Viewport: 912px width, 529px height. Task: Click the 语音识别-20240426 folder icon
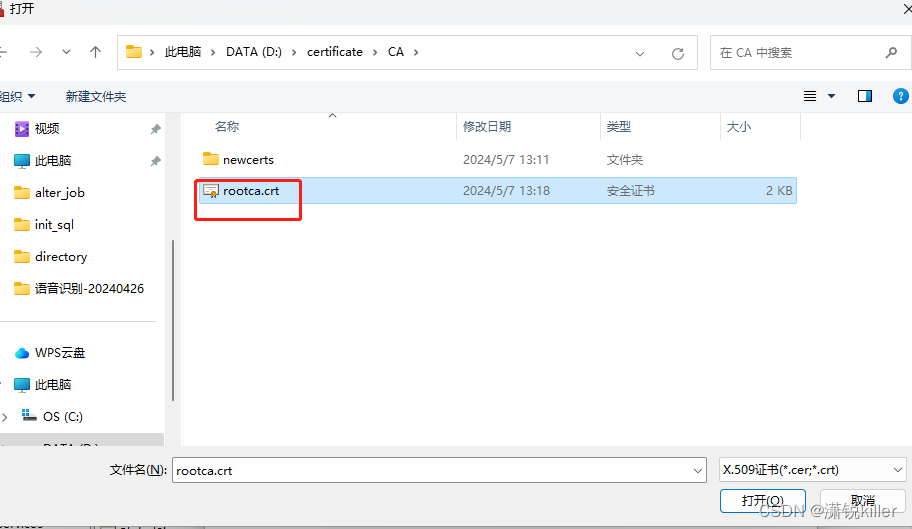22,288
